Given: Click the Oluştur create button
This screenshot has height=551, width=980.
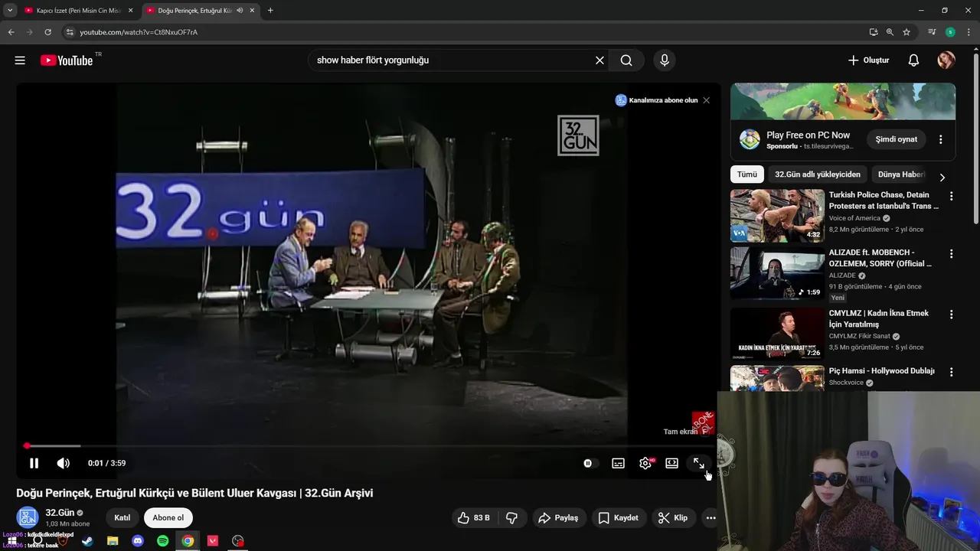Looking at the screenshot, I should (x=868, y=60).
